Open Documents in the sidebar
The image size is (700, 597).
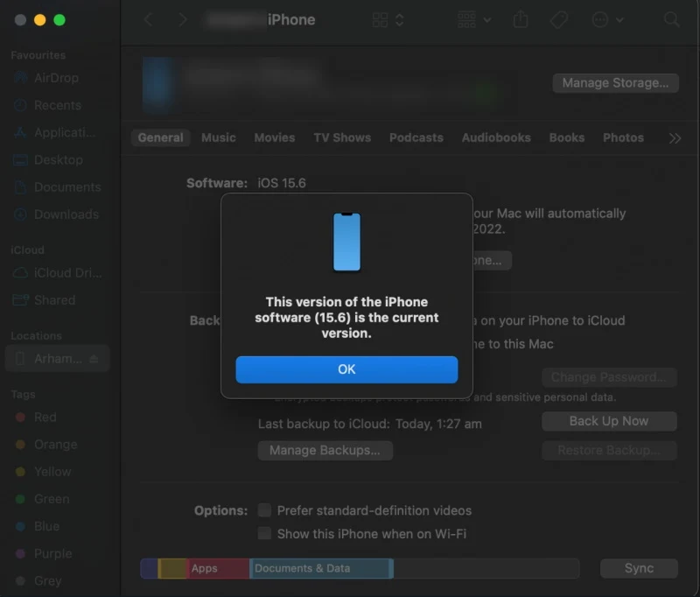point(57,187)
